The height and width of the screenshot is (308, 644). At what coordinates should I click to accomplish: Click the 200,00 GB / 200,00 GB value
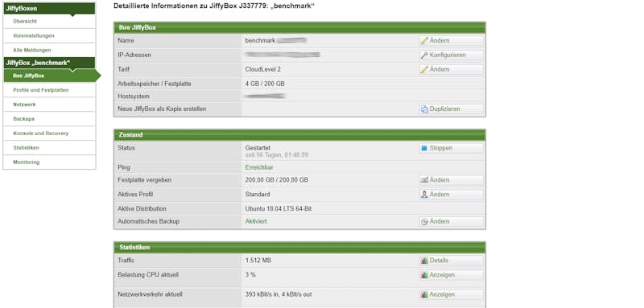click(x=277, y=180)
